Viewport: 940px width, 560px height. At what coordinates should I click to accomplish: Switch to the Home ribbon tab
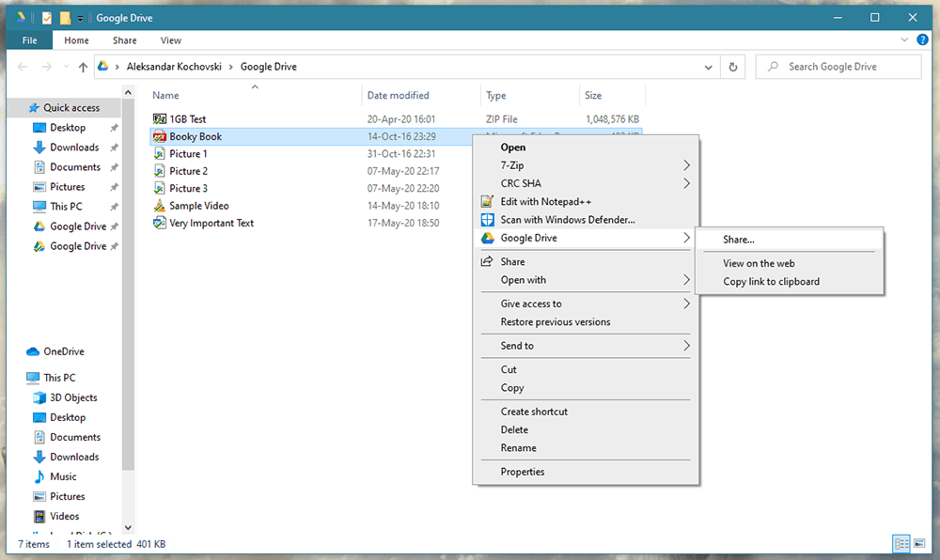point(76,40)
